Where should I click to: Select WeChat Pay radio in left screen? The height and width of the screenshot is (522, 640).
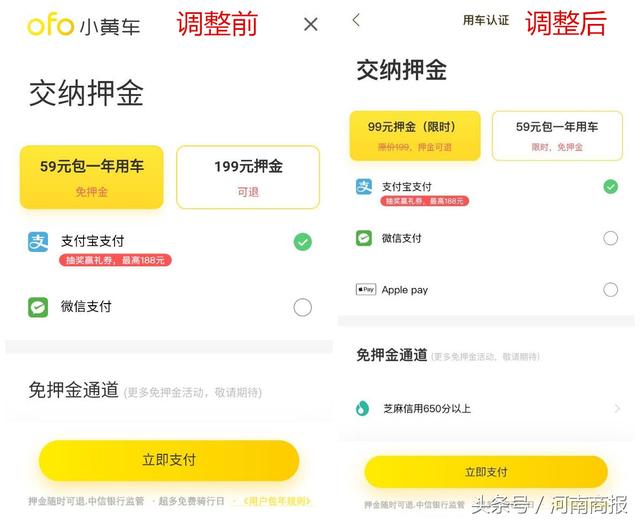tap(302, 307)
